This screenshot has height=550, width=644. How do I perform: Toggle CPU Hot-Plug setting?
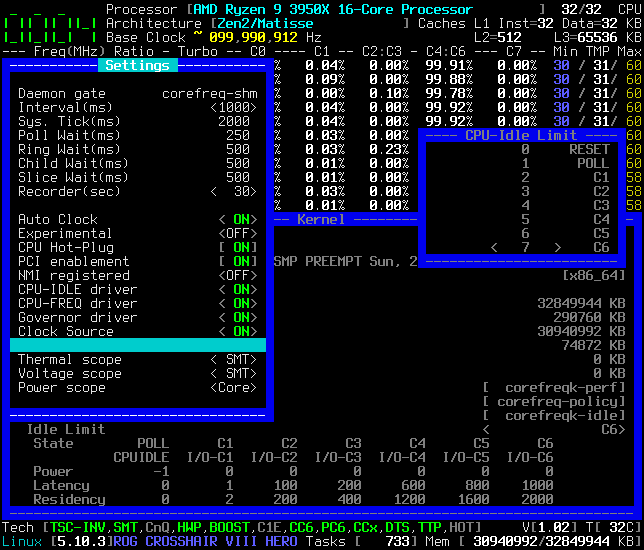(x=238, y=247)
